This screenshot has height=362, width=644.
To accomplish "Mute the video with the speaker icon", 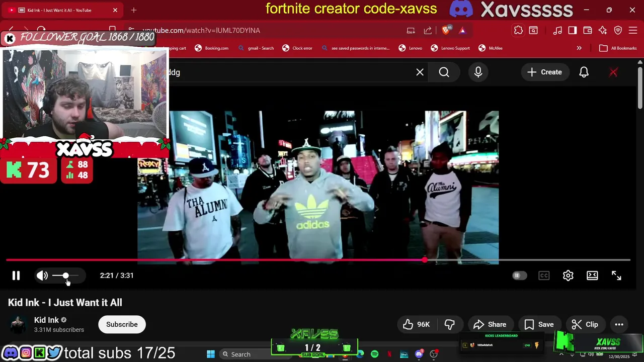I will click(42, 276).
